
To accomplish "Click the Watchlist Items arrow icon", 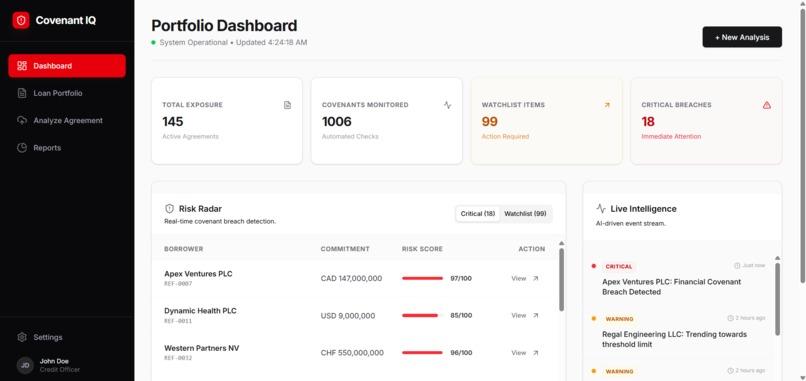I will [x=607, y=105].
